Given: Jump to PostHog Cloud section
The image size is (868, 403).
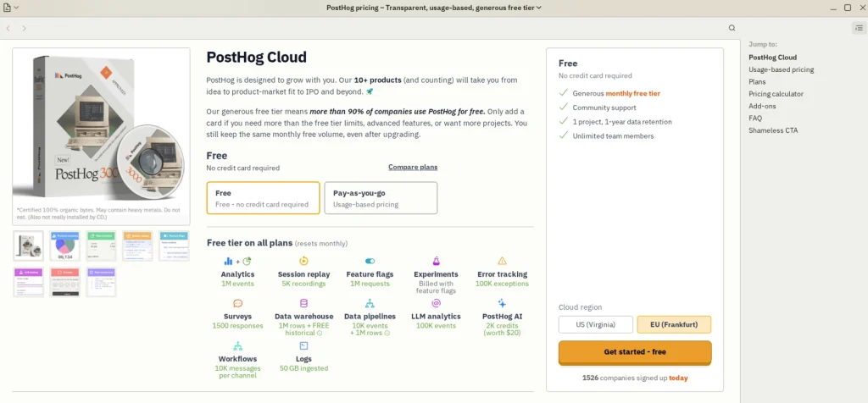Looking at the screenshot, I should [773, 58].
